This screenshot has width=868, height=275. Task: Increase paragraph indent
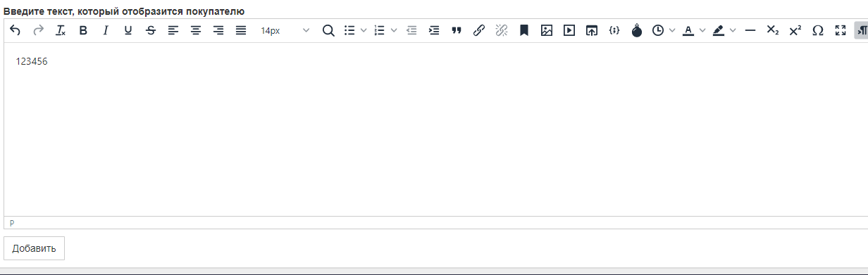tap(434, 30)
